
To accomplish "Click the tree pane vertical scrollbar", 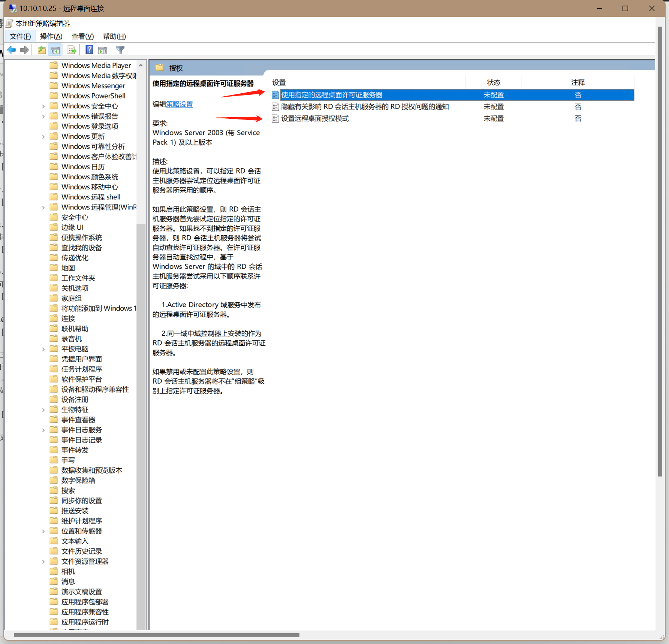I will 141,426.
